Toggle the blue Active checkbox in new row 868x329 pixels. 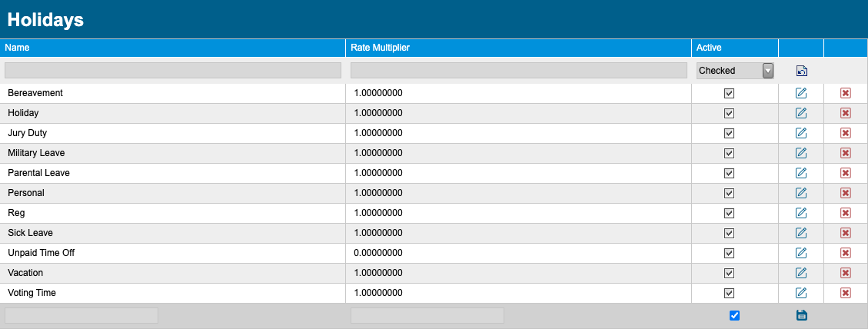(734, 315)
